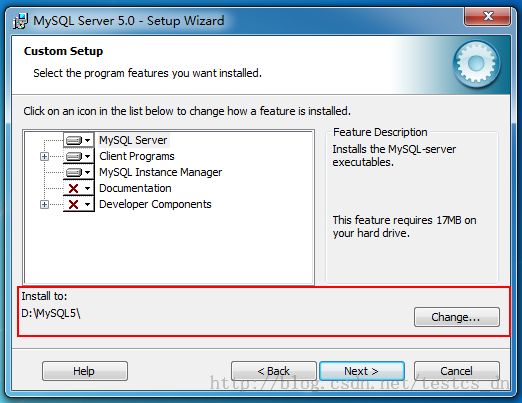Click the red X beside Developer Components
The height and width of the screenshot is (403, 522).
(x=73, y=204)
